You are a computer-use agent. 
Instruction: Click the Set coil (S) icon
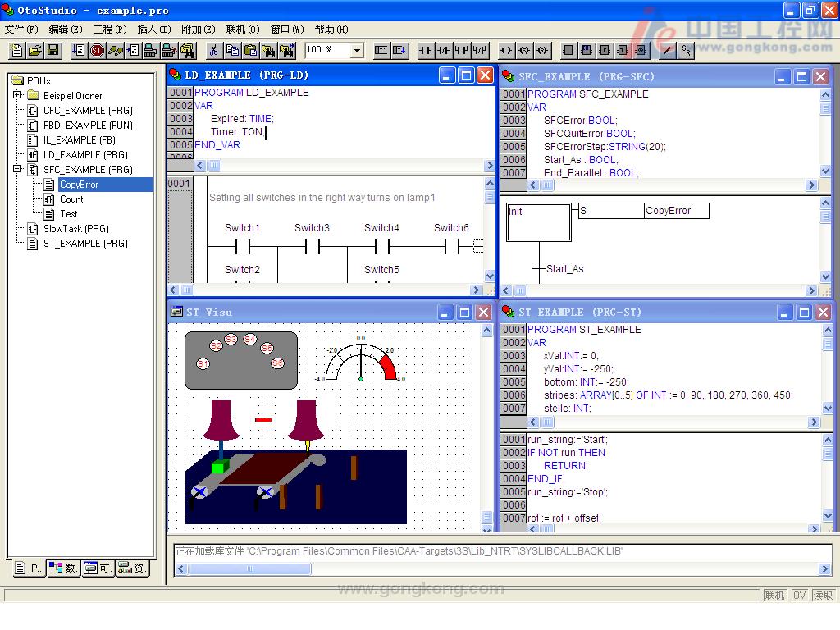[525, 51]
